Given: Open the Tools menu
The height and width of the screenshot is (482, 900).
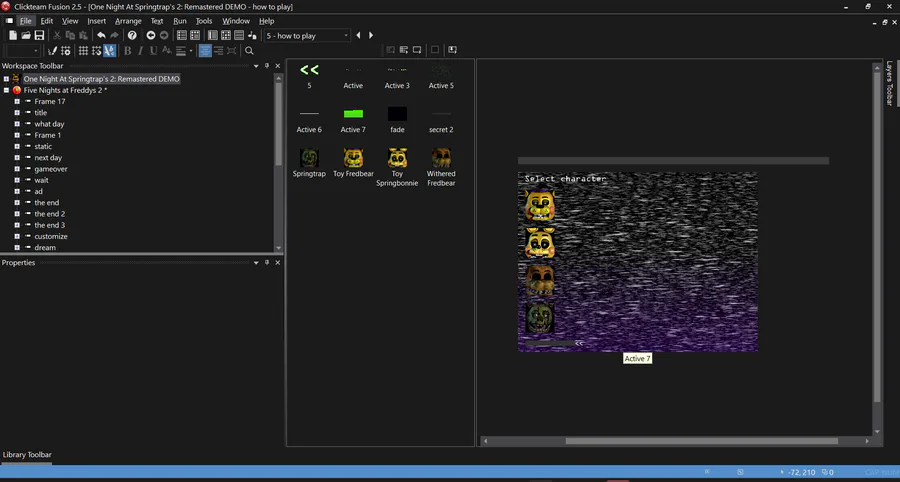Looking at the screenshot, I should tap(204, 21).
